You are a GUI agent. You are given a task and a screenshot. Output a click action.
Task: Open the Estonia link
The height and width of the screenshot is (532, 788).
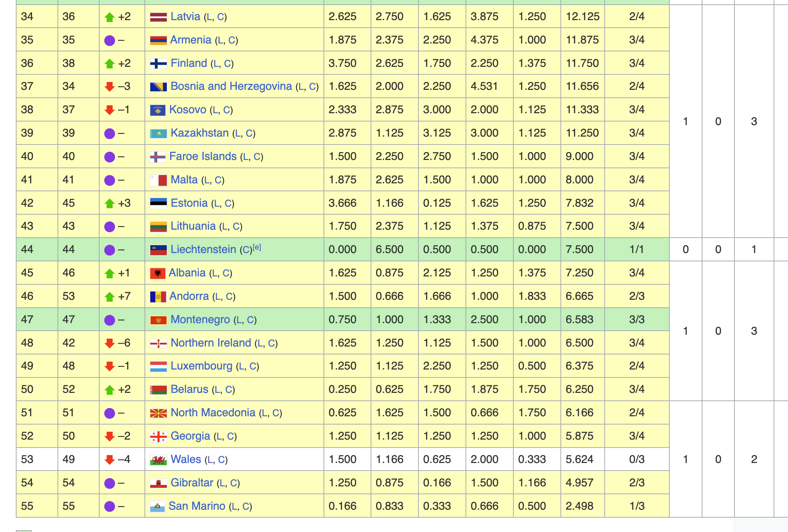(x=189, y=203)
